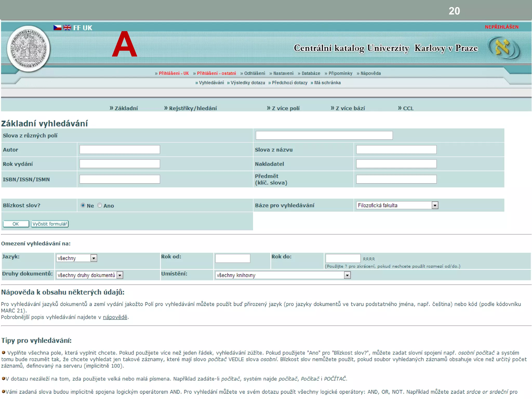Image resolution: width=532 pixels, height=399 pixels.
Task: Click the Vyčistit formulář button
Action: 50,224
